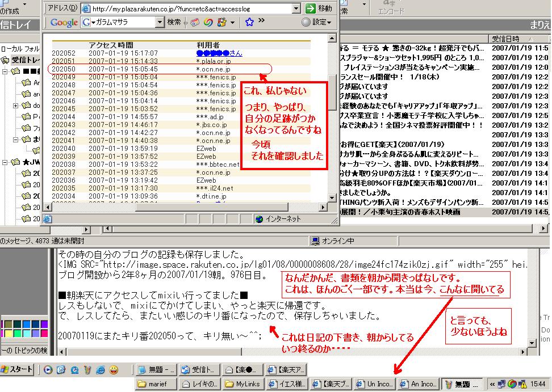Click the third blue round quick launch icon
Viewport: 552px width, 392px height.
pos(74,370)
